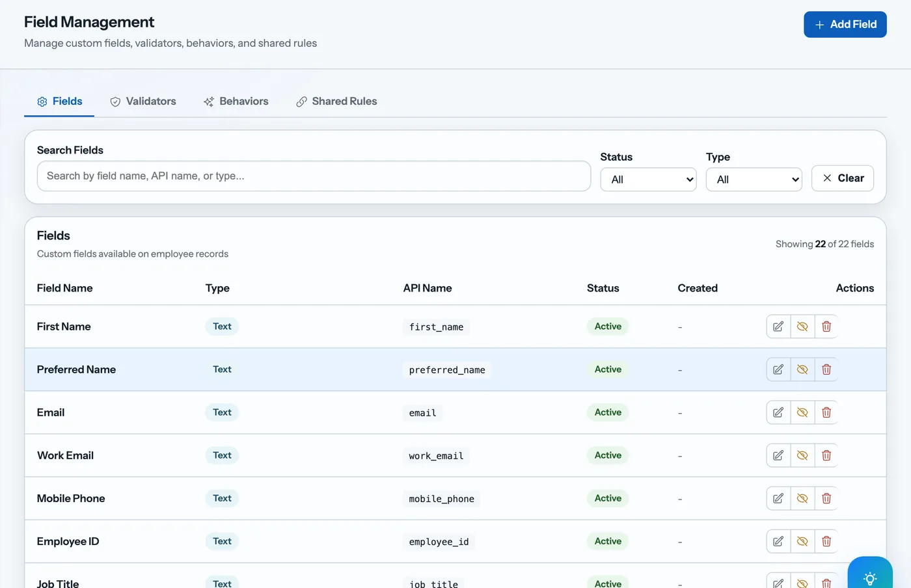The height and width of the screenshot is (588, 911).
Task: Hide the First Name field
Action: coord(802,327)
